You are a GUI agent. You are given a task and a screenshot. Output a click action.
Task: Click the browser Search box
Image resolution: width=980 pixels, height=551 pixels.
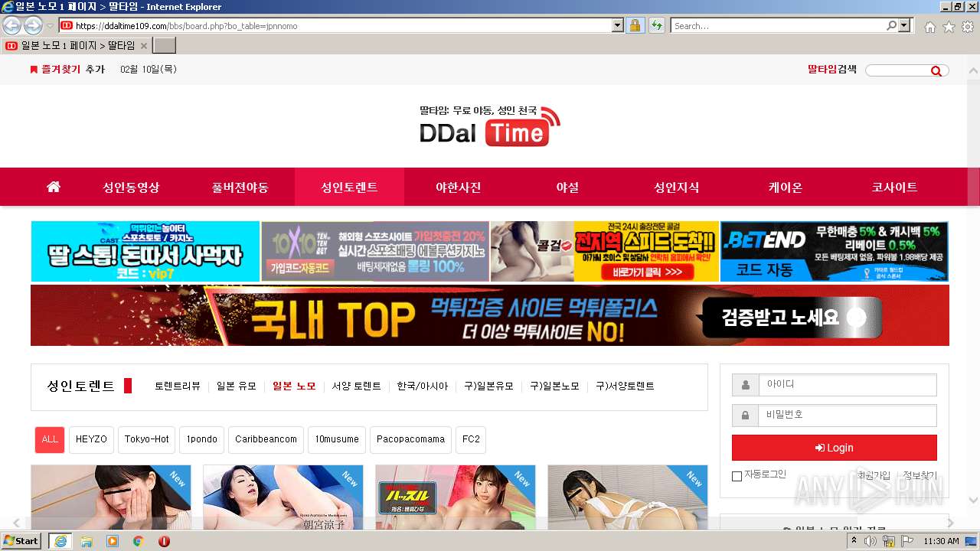coord(778,26)
